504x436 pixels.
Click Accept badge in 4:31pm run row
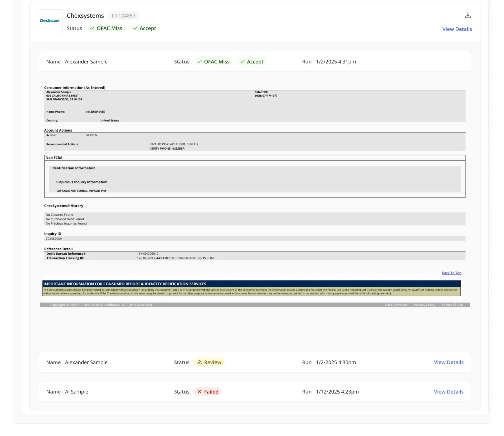(252, 62)
